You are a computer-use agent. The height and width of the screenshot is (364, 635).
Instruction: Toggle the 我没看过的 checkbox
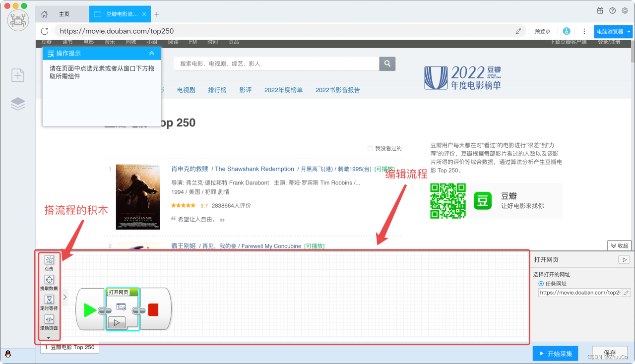[x=370, y=148]
